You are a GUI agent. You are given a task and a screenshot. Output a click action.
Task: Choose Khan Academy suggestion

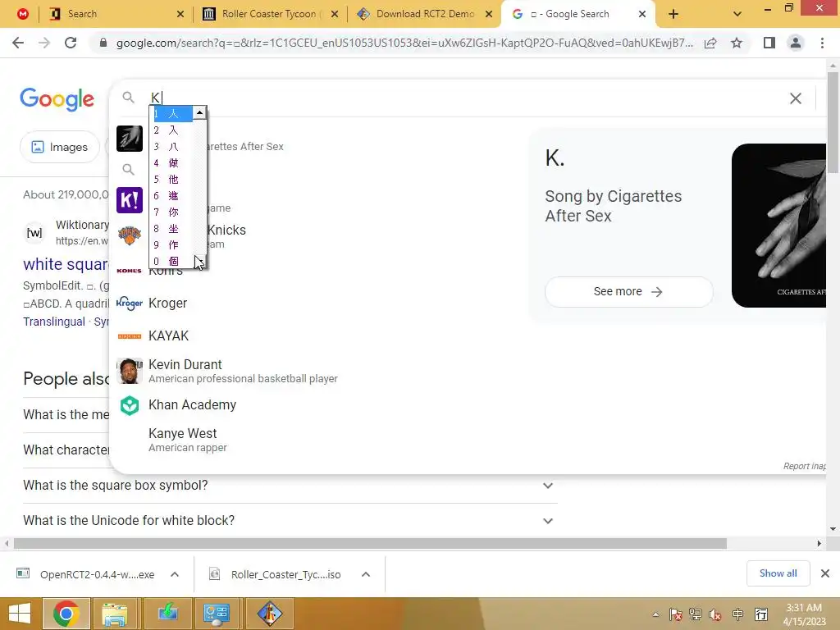point(192,405)
